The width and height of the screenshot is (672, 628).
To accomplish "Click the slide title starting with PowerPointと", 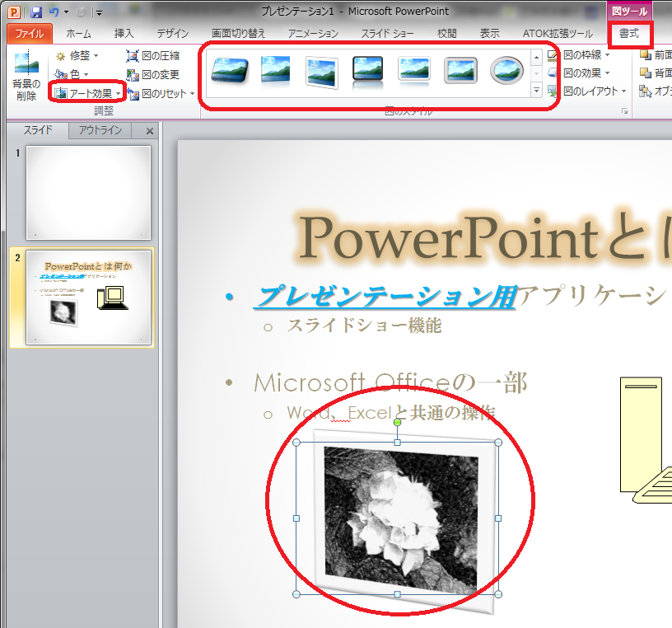I will (485, 237).
